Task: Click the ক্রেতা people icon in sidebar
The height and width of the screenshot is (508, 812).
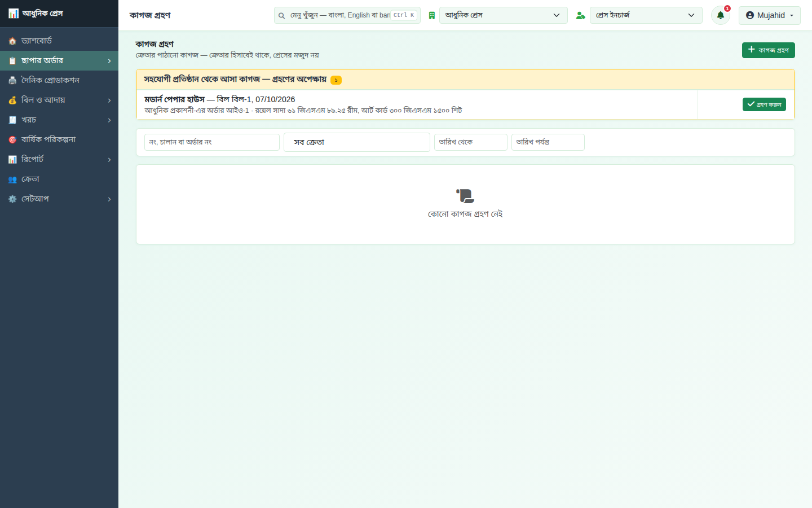Action: (12, 179)
